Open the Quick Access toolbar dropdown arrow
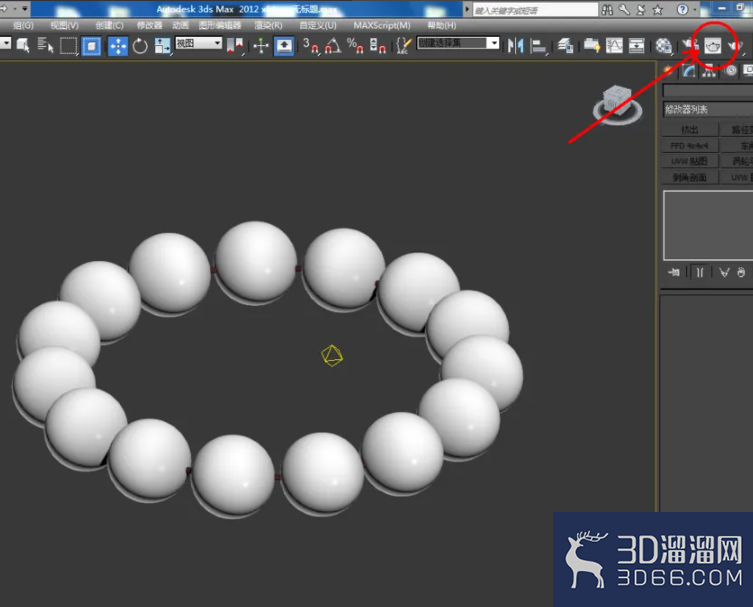 pos(24,9)
